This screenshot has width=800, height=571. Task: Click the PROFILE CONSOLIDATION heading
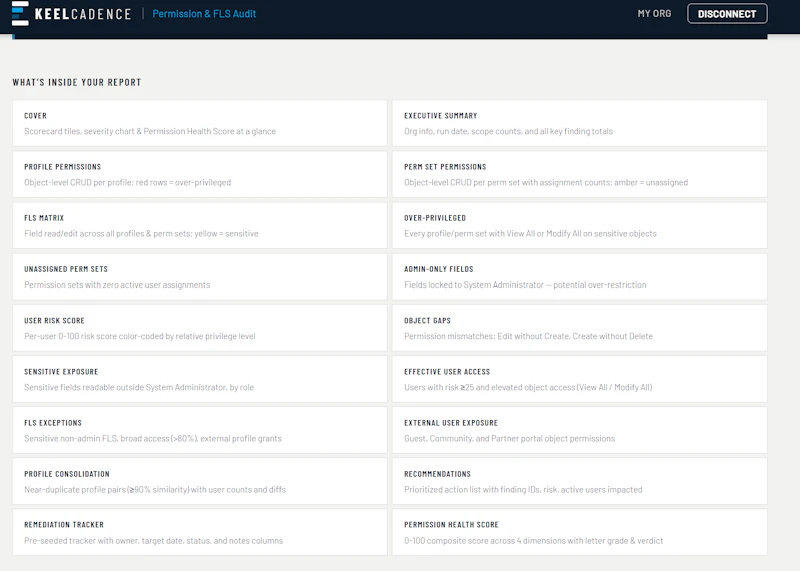click(67, 474)
